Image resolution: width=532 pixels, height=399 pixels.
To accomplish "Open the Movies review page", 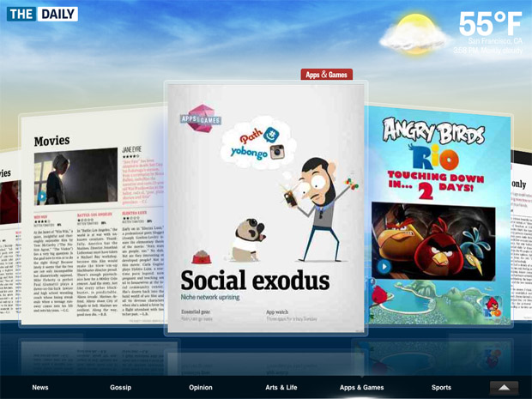I will coord(92,217).
